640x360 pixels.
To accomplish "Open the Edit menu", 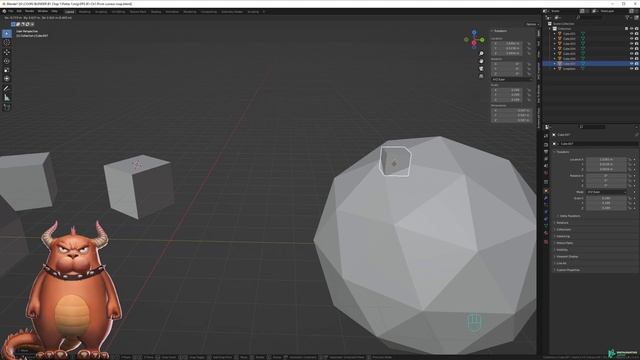I will click(19, 11).
